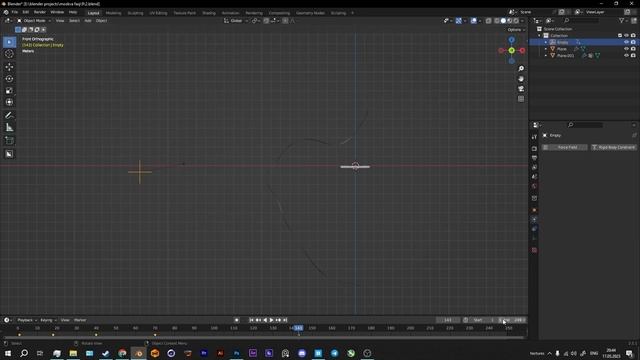Click the viewport pan hand icon

pos(521,79)
